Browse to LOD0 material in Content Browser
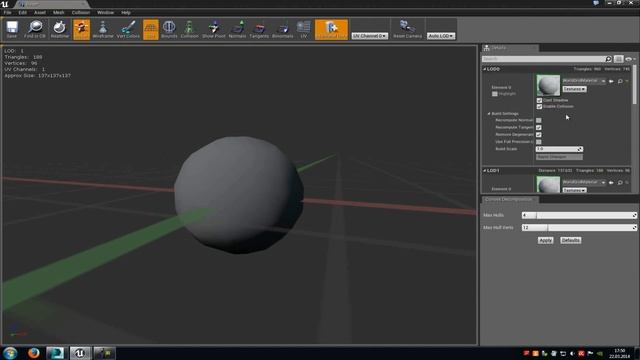This screenshot has height=360, width=640. (620, 81)
